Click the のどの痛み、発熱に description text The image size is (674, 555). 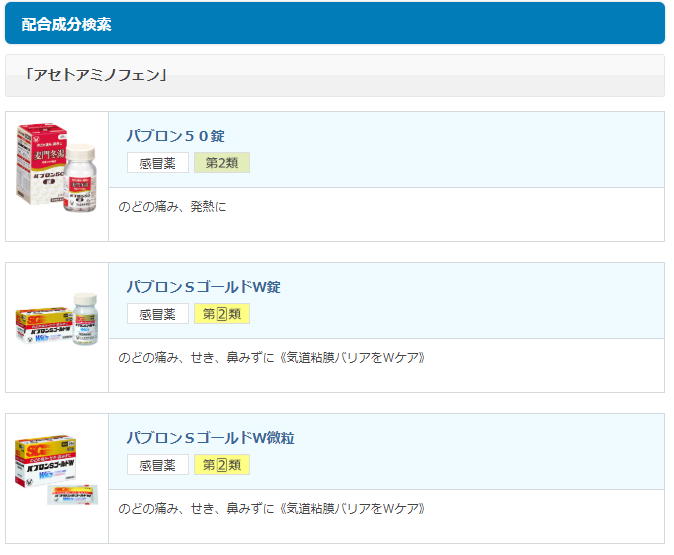(x=172, y=207)
